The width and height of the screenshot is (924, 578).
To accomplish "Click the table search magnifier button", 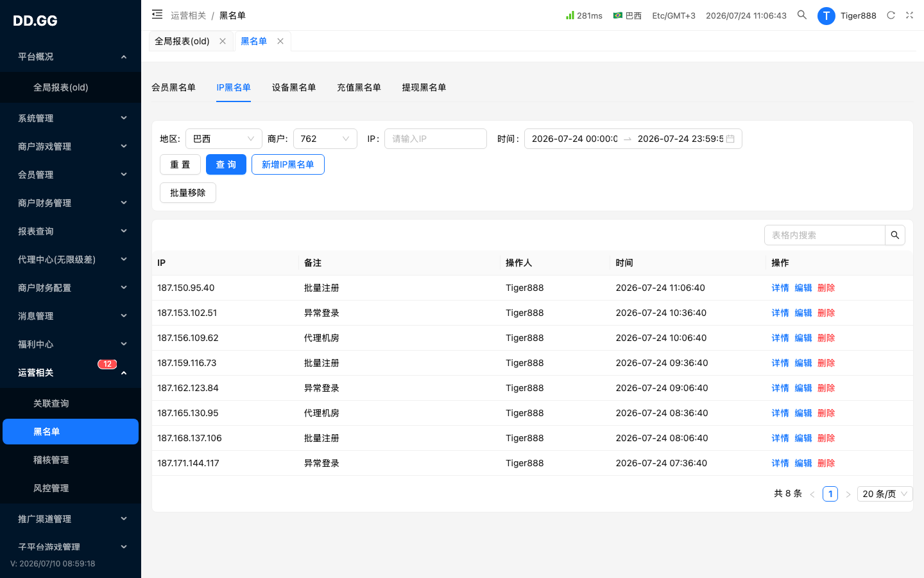I will [x=895, y=235].
